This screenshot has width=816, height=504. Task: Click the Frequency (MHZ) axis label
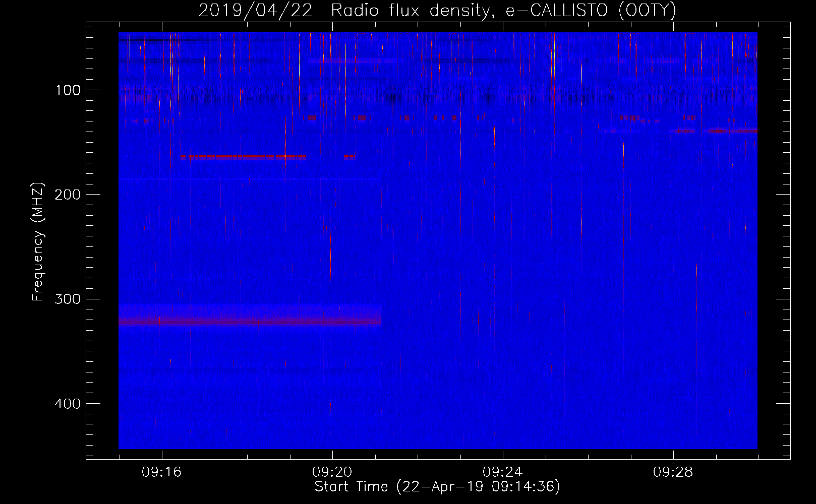click(x=38, y=241)
